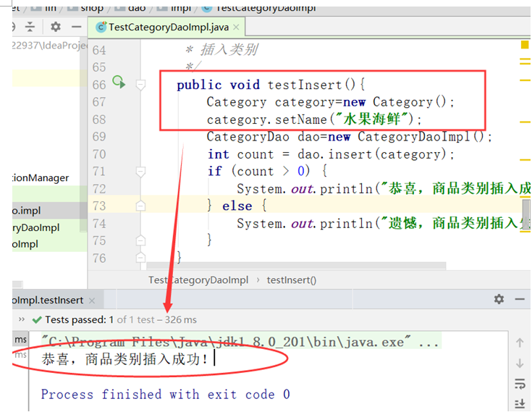Click fold marker at line 73
532x420 pixels.
pos(140,206)
